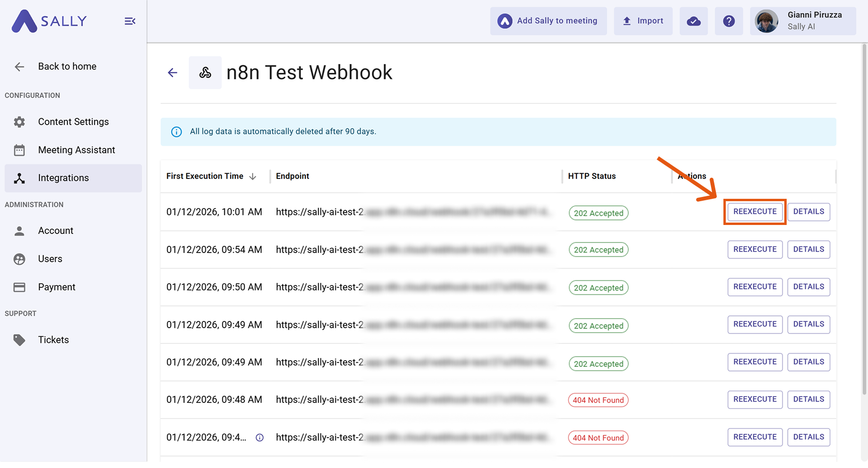Click the Sally logo
The image size is (868, 468).
click(49, 21)
